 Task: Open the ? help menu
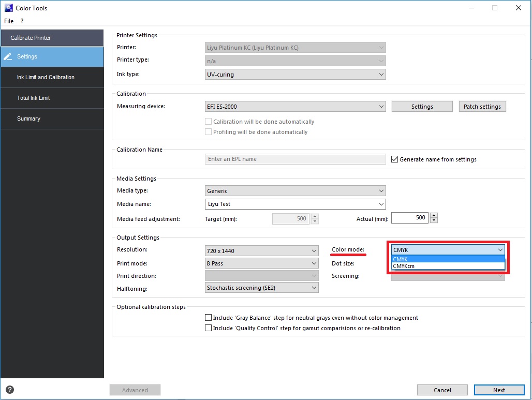coord(22,21)
